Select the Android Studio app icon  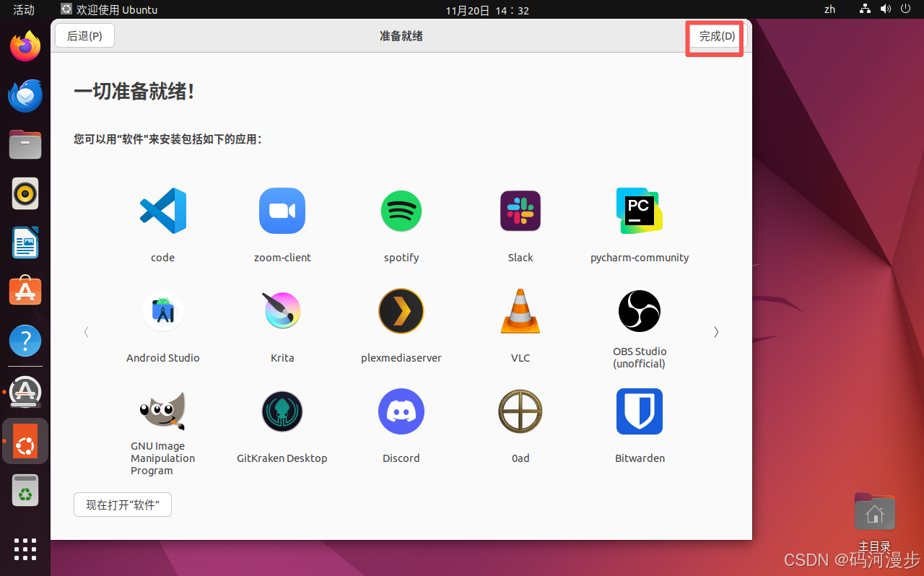[x=163, y=311]
